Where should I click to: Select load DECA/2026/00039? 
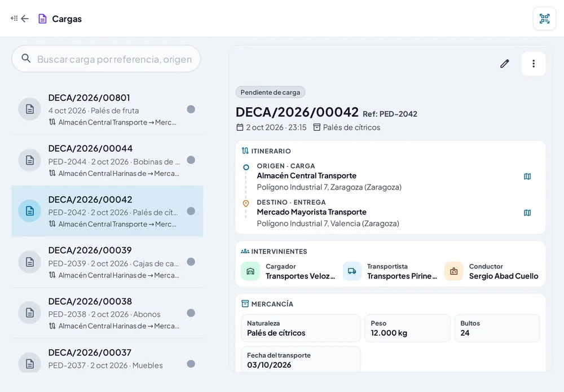pyautogui.click(x=107, y=262)
